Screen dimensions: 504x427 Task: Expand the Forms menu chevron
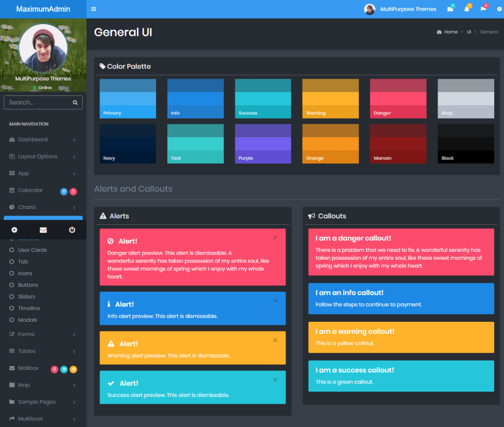[x=74, y=335]
